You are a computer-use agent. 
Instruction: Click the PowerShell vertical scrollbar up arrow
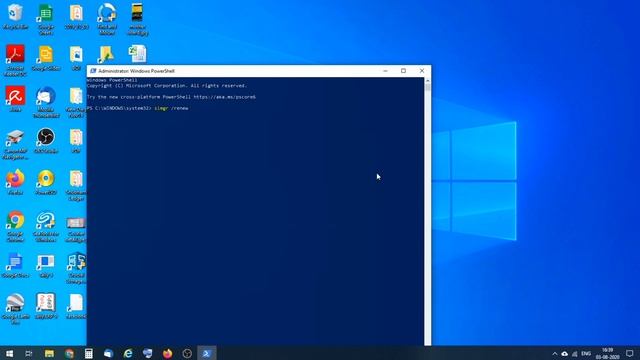coord(427,81)
